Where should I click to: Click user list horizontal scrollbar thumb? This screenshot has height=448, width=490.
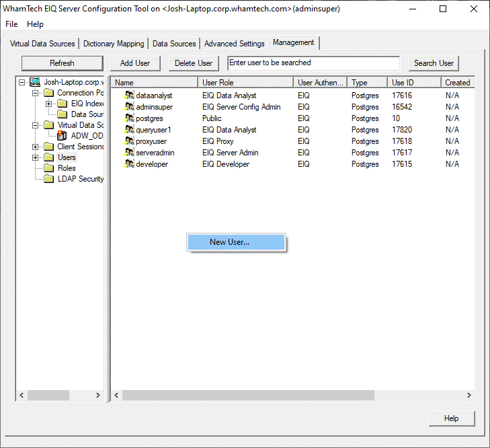[x=248, y=395]
